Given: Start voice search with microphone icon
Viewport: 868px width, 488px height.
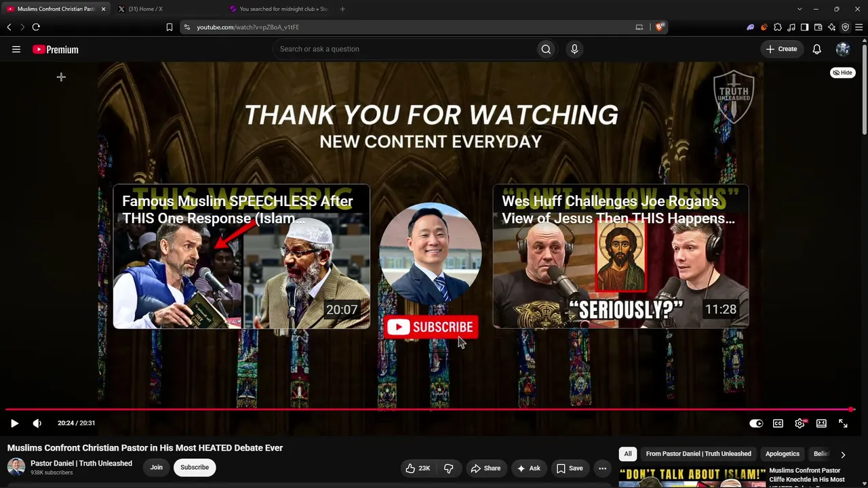Looking at the screenshot, I should point(574,49).
